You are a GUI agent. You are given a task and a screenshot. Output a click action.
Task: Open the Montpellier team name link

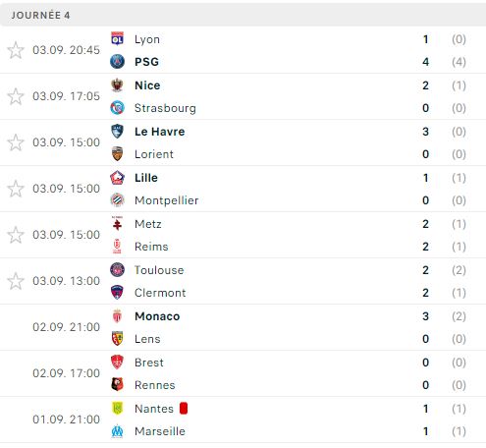167,200
